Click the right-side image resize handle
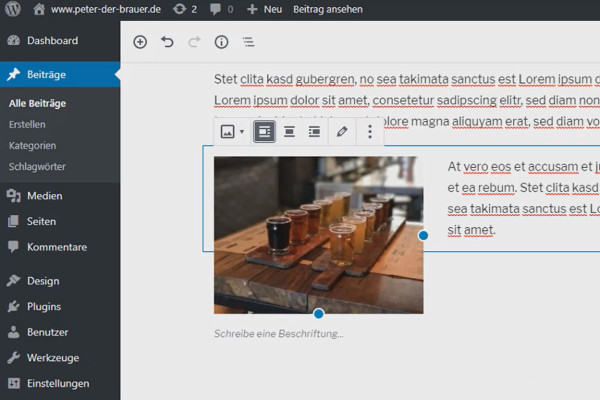600x400 pixels. [423, 235]
